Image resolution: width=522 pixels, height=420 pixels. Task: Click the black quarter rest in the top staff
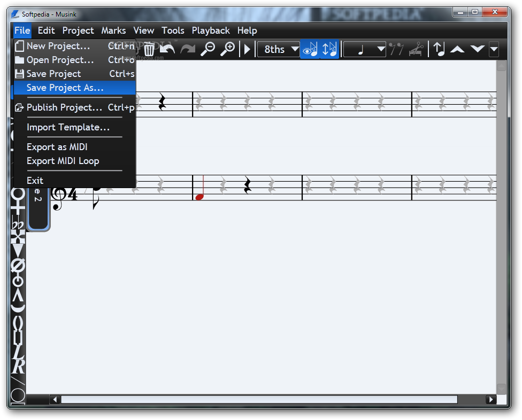pos(162,102)
